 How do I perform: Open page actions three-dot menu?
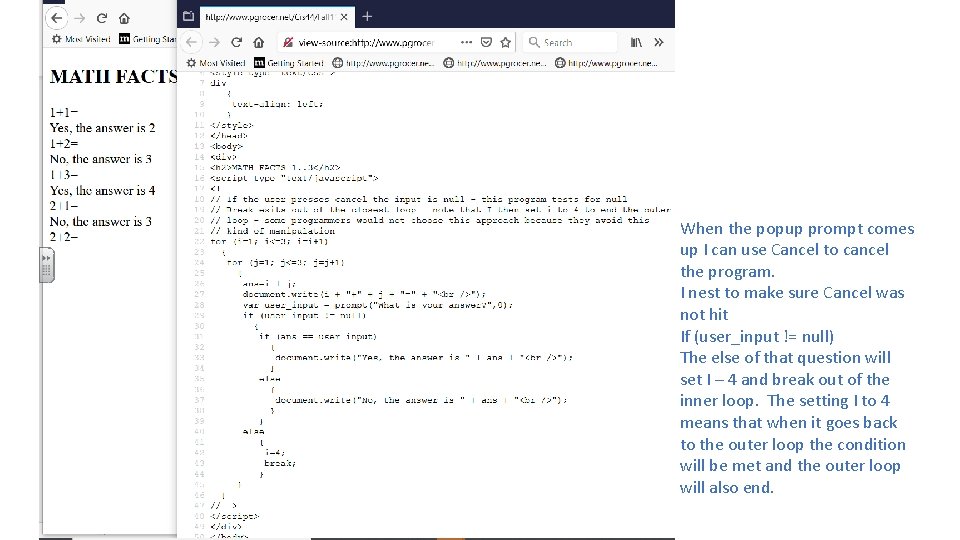pyautogui.click(x=467, y=42)
